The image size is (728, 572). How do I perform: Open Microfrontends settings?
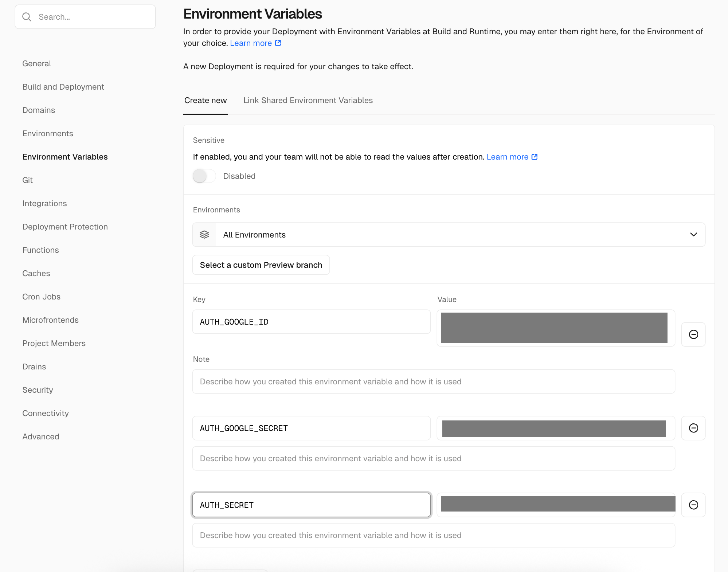(51, 320)
